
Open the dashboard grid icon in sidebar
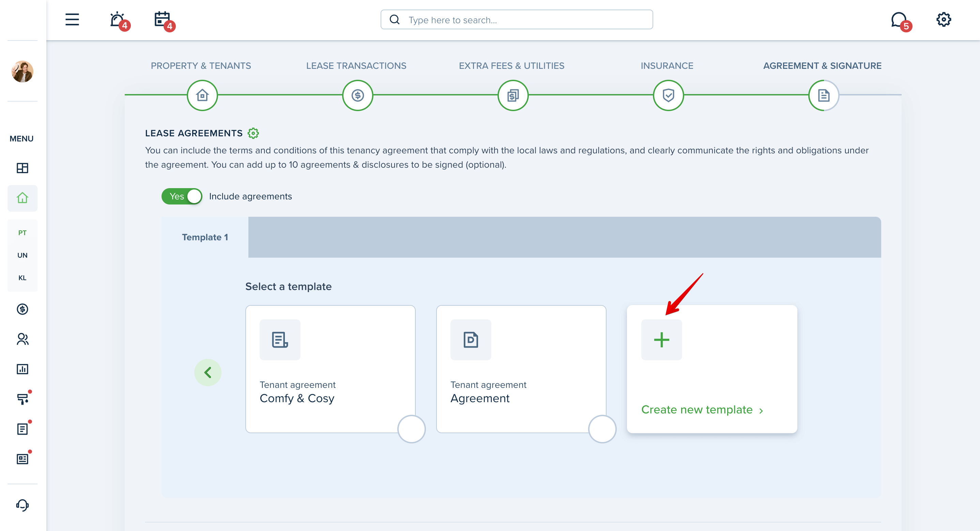22,168
